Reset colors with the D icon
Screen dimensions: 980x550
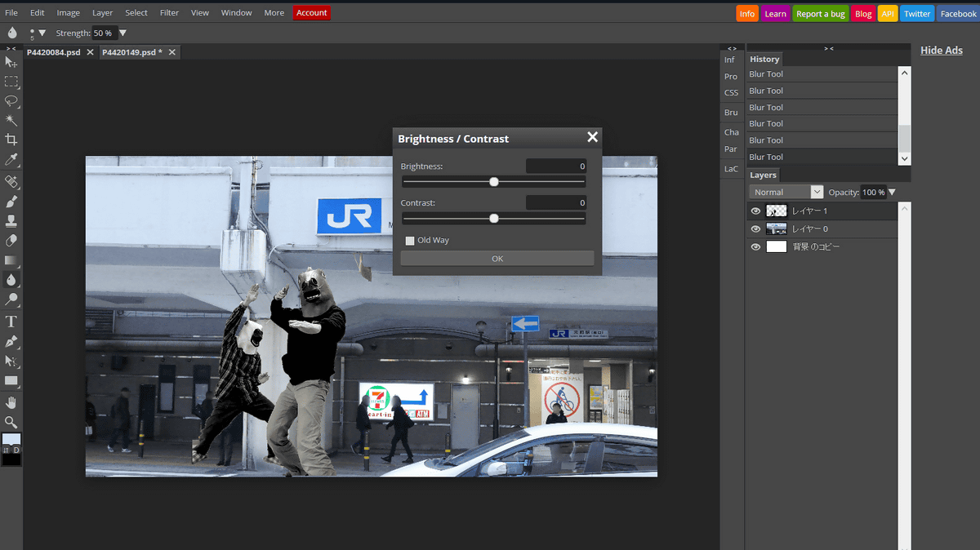[x=16, y=450]
